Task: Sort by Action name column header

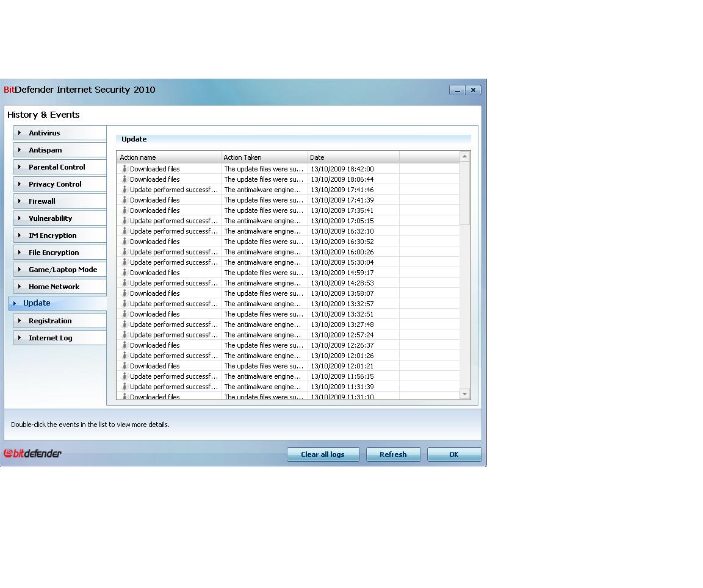Action: (169, 157)
